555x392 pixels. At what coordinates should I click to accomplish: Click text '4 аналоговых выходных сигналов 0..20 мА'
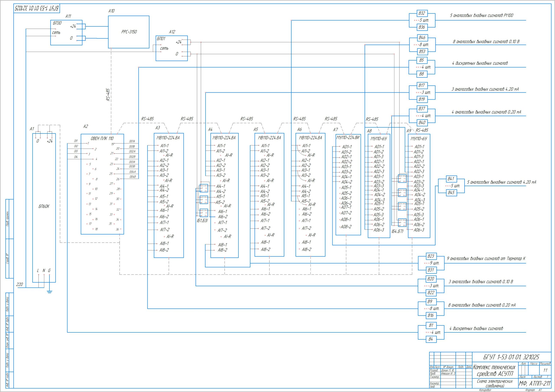click(x=486, y=112)
